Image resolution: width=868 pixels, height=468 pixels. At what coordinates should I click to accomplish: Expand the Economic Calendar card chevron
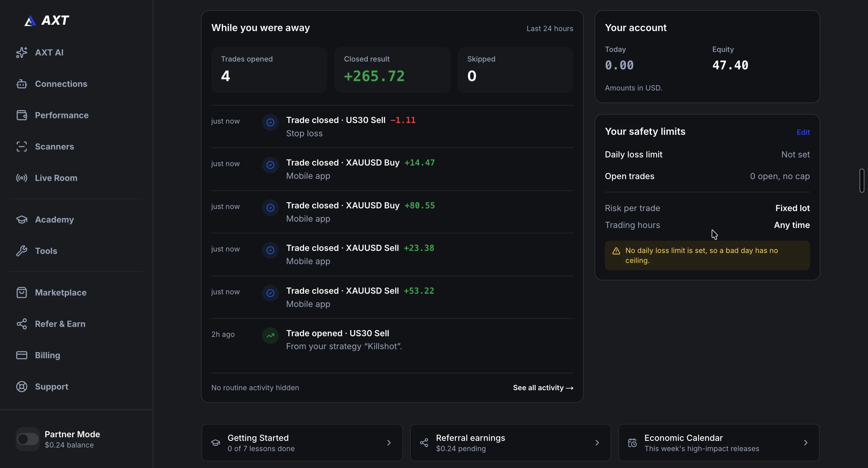point(806,443)
